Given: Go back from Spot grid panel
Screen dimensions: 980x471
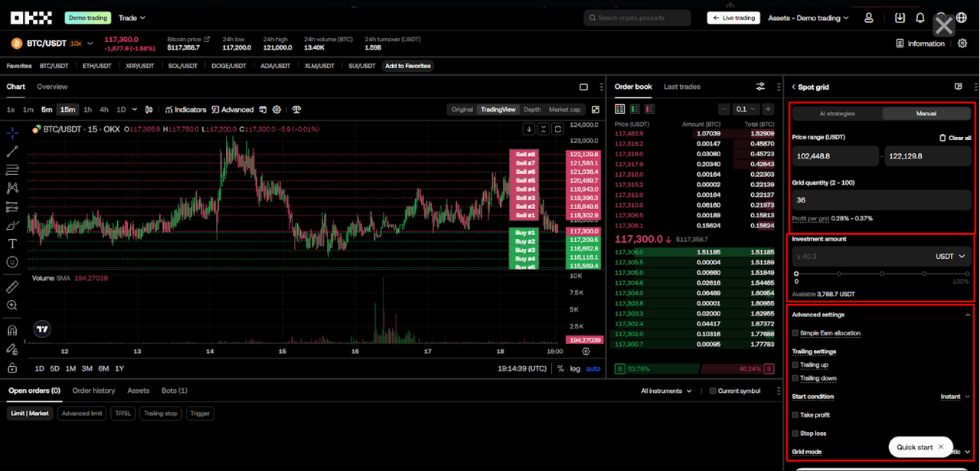Looking at the screenshot, I should pyautogui.click(x=794, y=87).
